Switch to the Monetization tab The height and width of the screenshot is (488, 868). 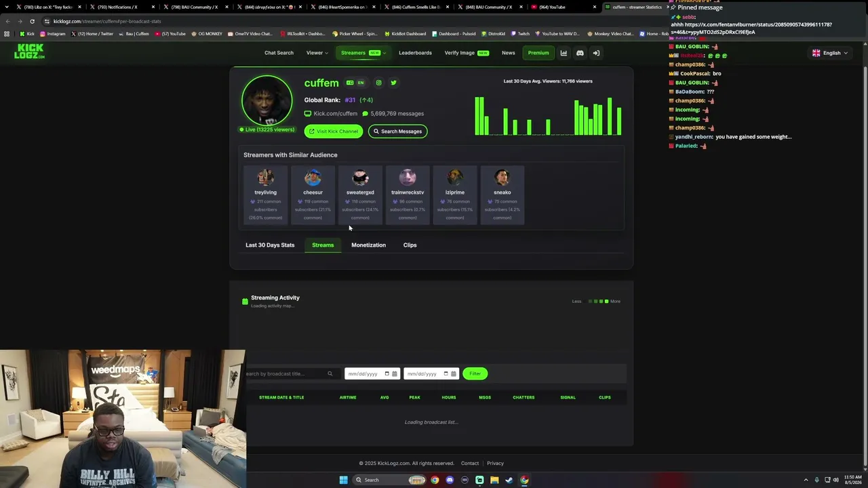click(x=368, y=245)
